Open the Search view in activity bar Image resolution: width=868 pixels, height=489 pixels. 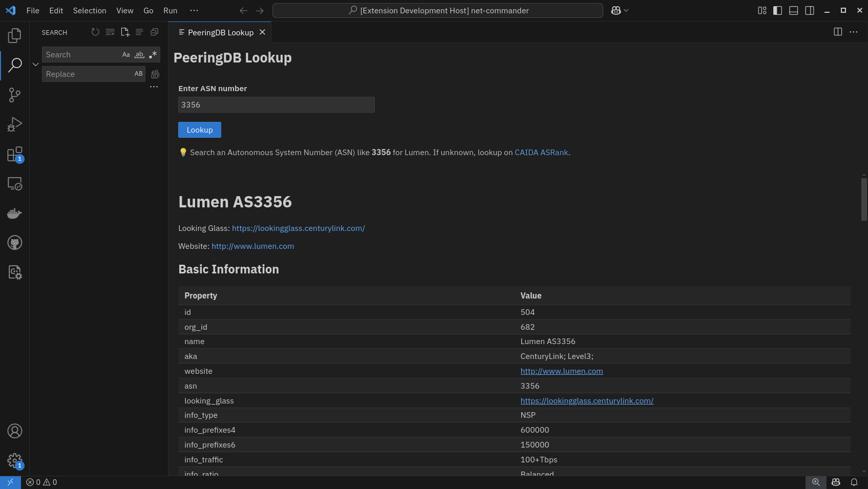(x=15, y=65)
